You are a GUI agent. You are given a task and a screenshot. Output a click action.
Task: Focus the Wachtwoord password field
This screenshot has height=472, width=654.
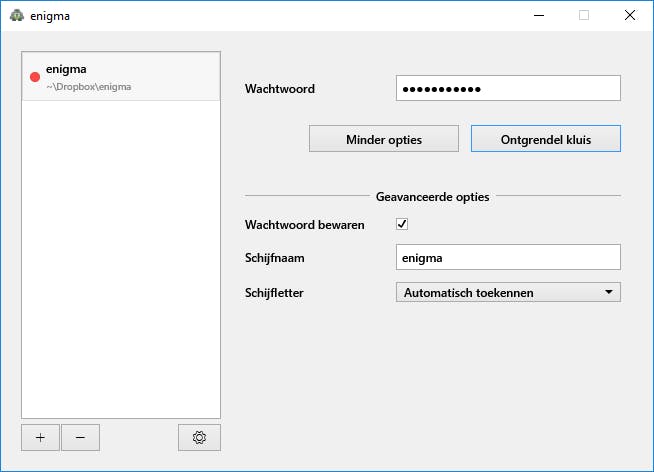[x=508, y=89]
